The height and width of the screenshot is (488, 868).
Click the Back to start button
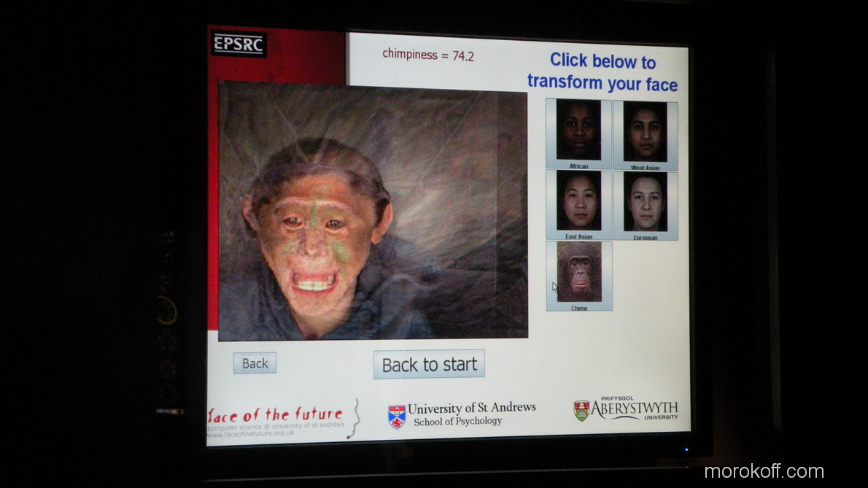(x=429, y=365)
